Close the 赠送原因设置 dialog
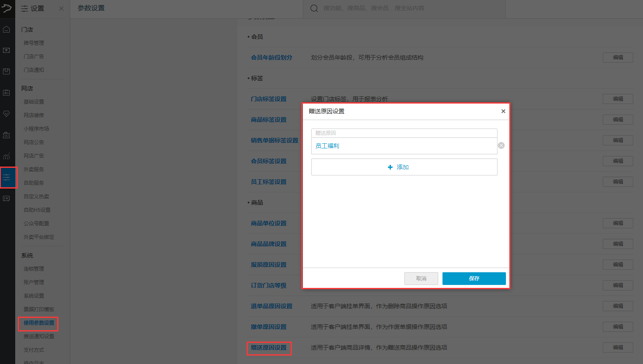Screen dimensions: 643x364 [x=503, y=111]
